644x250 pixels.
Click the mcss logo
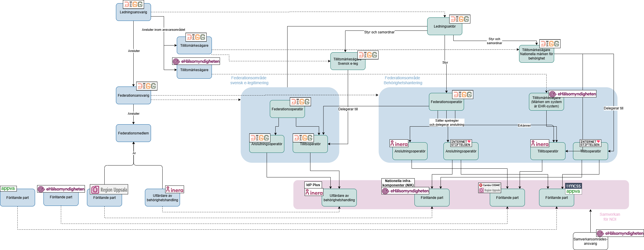point(573,186)
